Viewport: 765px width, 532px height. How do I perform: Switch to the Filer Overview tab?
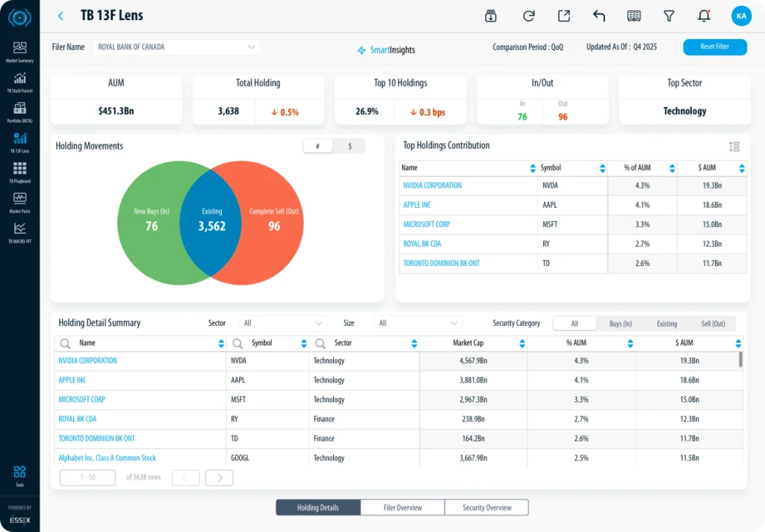tap(403, 508)
